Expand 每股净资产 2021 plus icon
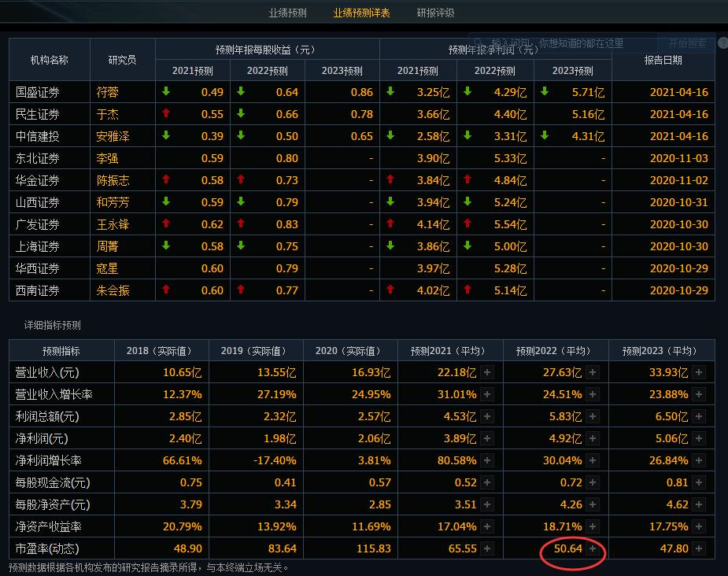Viewport: 728px width, 576px height. [487, 504]
